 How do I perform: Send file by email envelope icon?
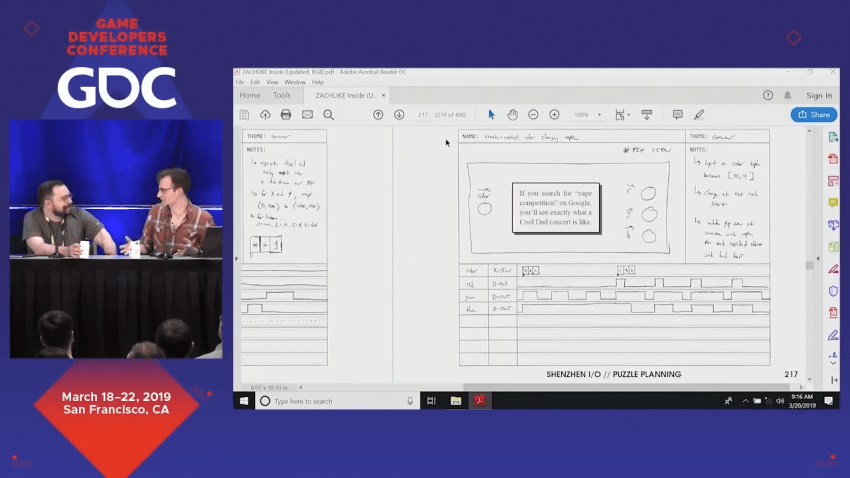point(307,115)
